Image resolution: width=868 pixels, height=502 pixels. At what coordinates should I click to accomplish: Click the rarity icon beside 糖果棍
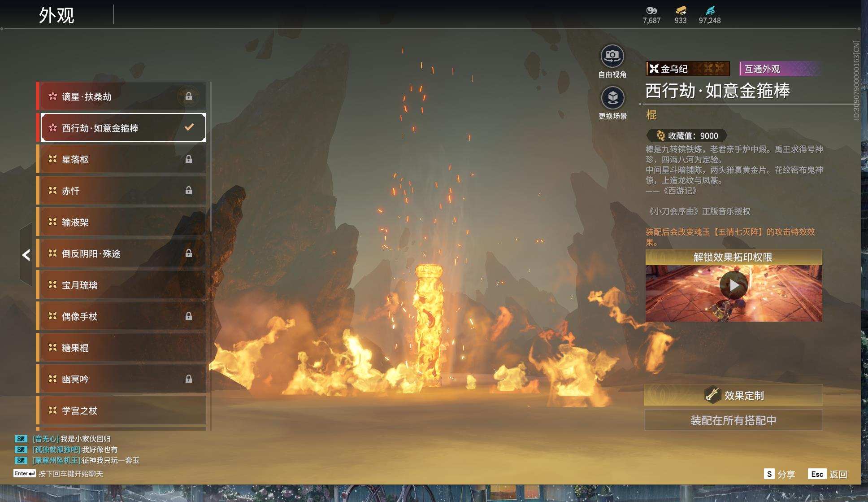[53, 348]
